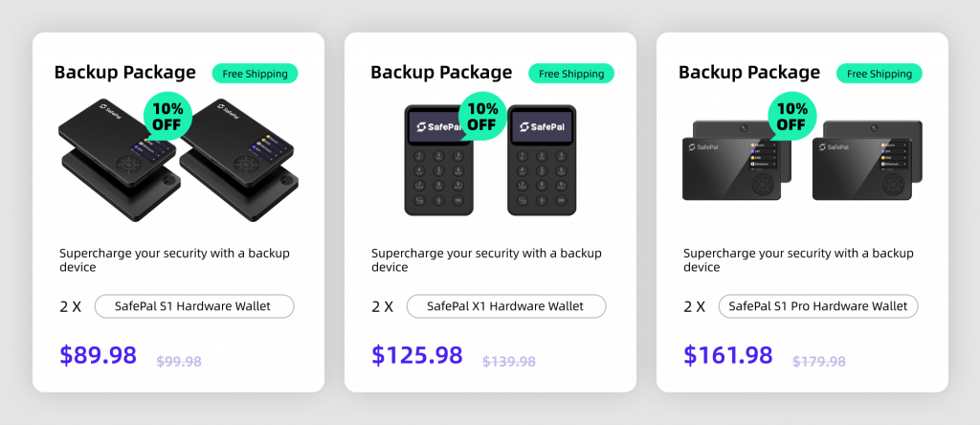Screen dimensions: 980x425
Task: Open the SafePal S1 Pro wallet image
Action: (x=802, y=160)
